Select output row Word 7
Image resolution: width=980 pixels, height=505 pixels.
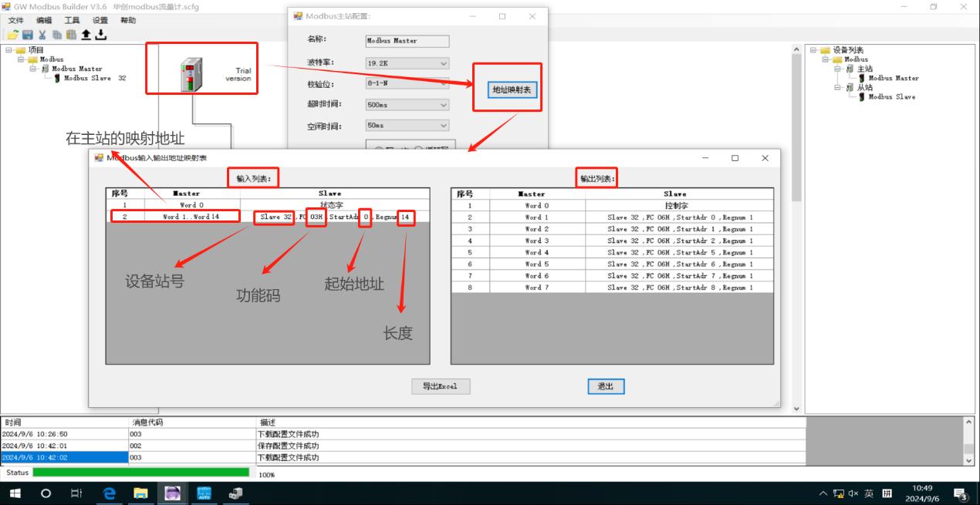[x=612, y=287]
